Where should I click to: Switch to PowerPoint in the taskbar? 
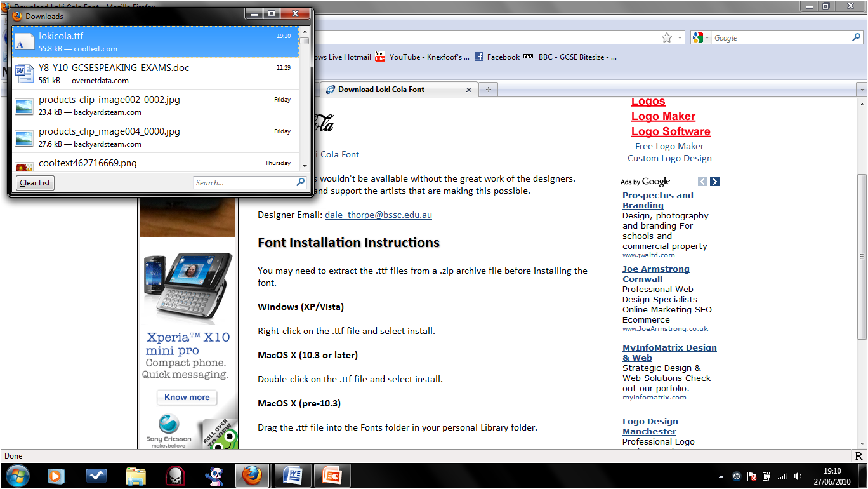pyautogui.click(x=332, y=476)
